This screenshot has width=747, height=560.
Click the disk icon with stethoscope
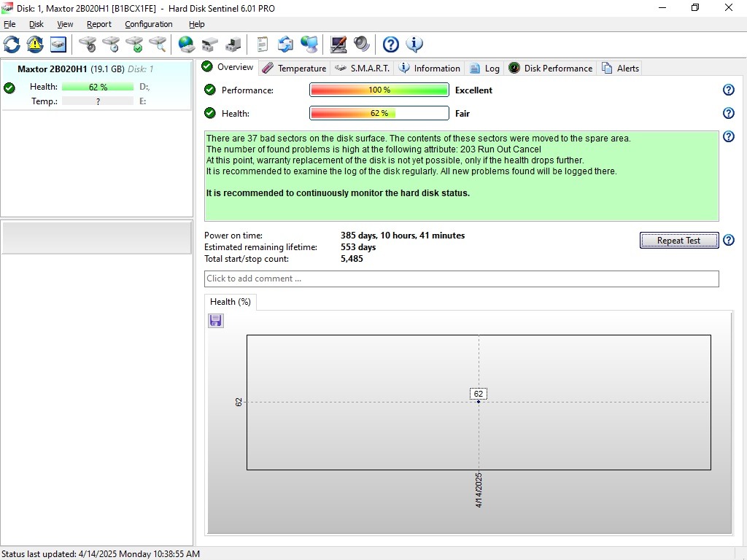88,44
